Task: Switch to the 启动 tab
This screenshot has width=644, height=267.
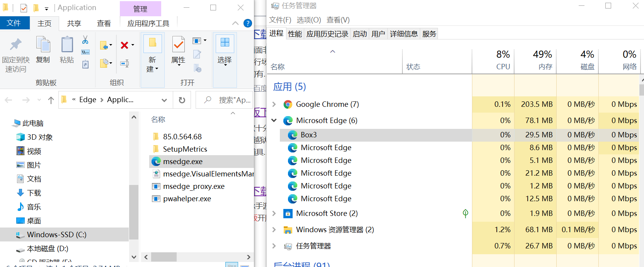Action: point(360,34)
